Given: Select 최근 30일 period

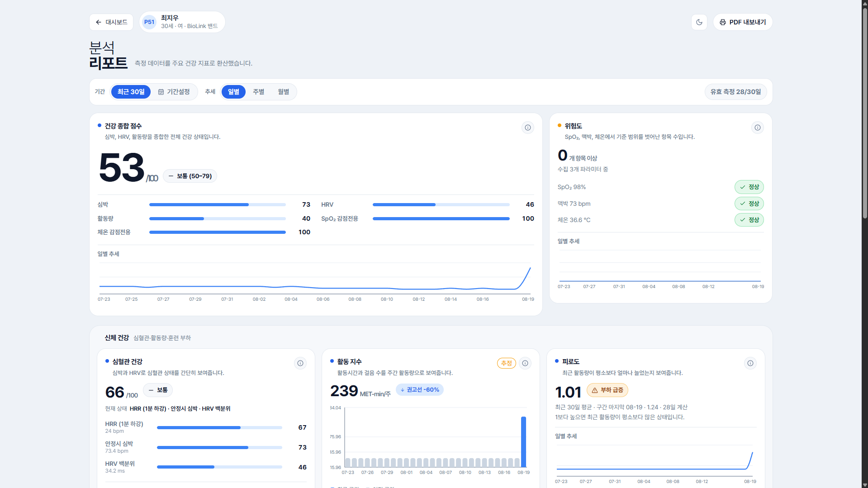Looking at the screenshot, I should (x=131, y=92).
